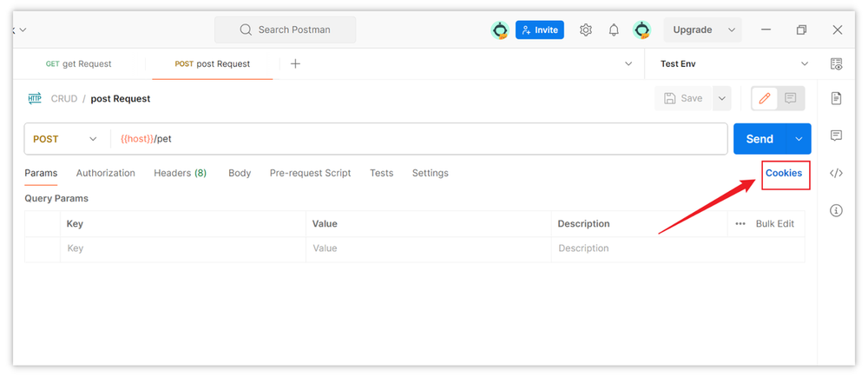Screen dimensions: 868x377
Task: Switch to edit mode pencil toggle
Action: tap(764, 98)
